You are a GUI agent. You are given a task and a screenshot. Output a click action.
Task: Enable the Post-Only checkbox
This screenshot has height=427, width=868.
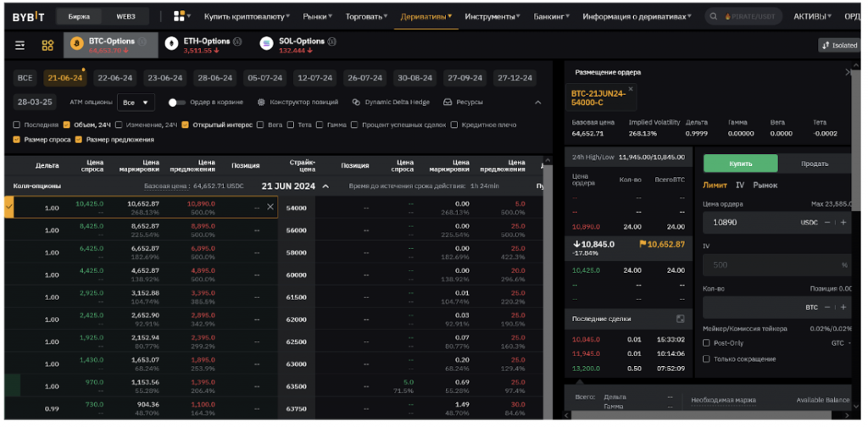pos(707,343)
